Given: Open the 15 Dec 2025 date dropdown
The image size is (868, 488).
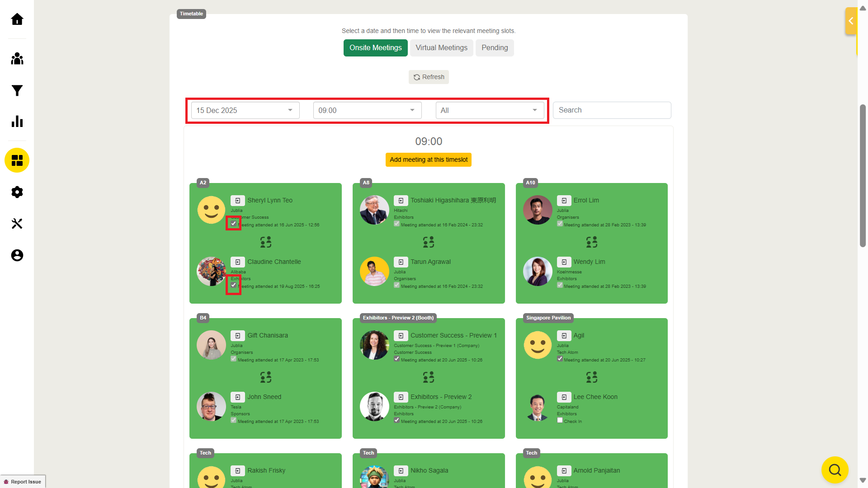Looking at the screenshot, I should coord(245,110).
